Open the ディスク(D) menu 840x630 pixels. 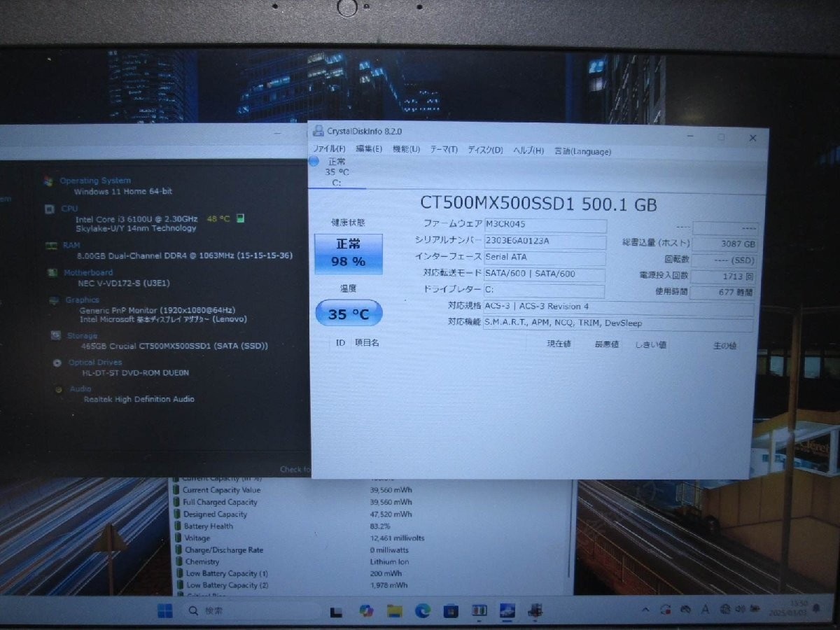(x=486, y=150)
